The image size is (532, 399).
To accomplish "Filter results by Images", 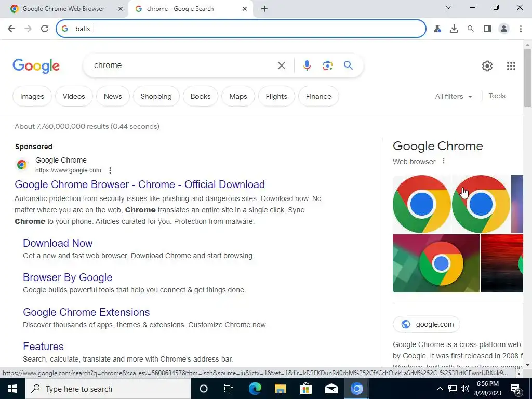I will point(32,96).
